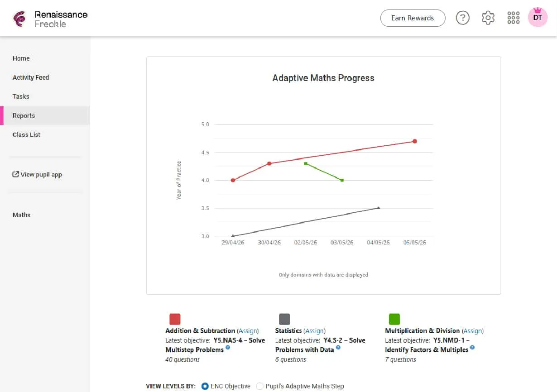Open the DT profile avatar
Image resolution: width=557 pixels, height=392 pixels.
coord(538,18)
